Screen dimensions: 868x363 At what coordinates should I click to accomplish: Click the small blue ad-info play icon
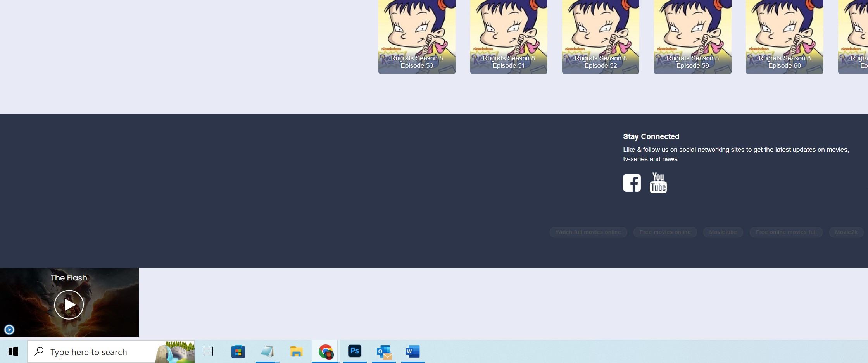click(x=9, y=330)
